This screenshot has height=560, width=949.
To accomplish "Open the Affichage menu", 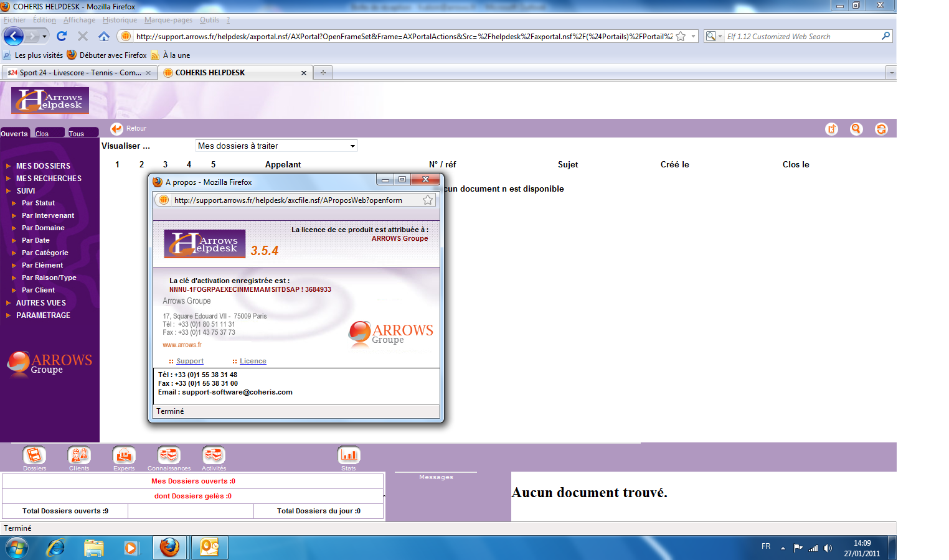I will coord(80,20).
